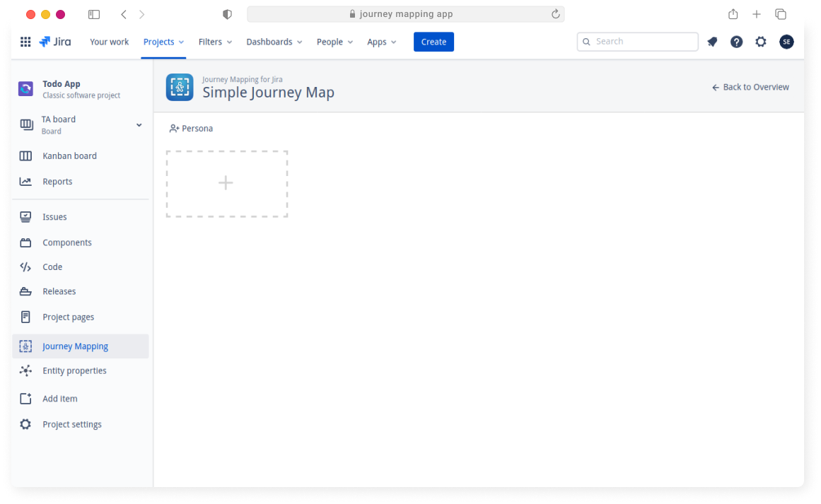
Task: Open Jira settings gear in the top bar
Action: pyautogui.click(x=761, y=42)
